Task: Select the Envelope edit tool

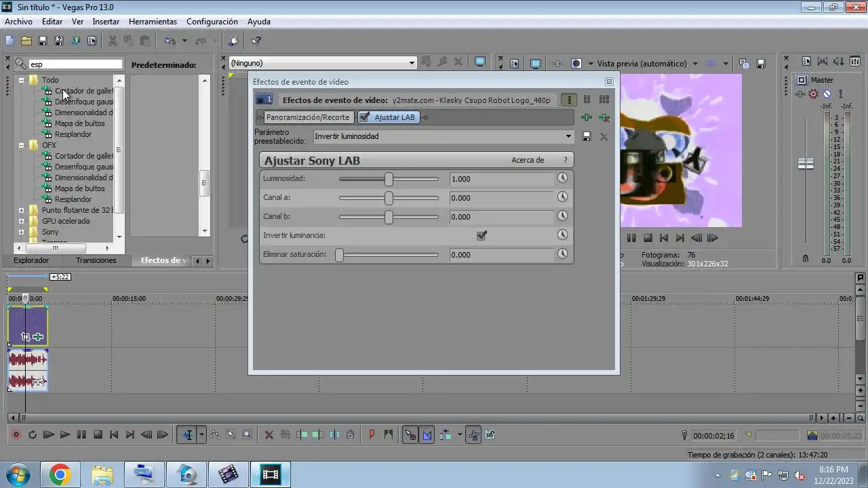Action: 215,435
